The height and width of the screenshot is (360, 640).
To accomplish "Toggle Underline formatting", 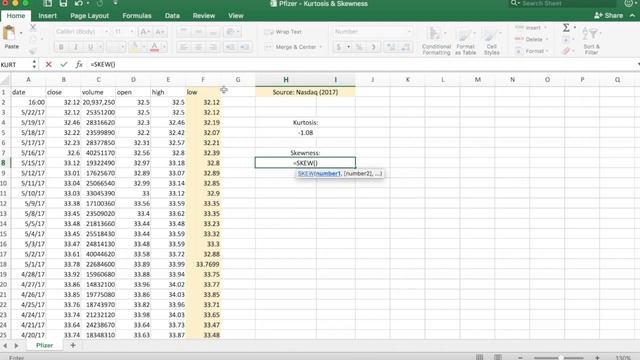I will (x=90, y=47).
